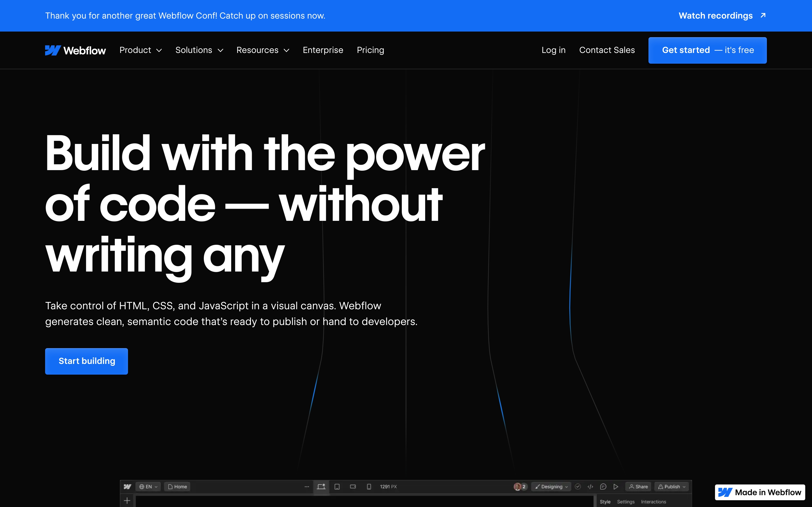Open the code export icon

pos(590,486)
